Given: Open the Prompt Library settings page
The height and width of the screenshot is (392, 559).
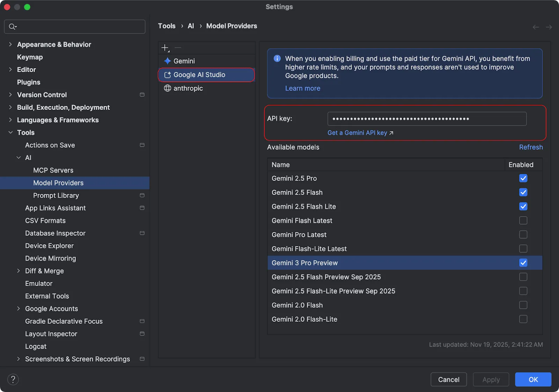Looking at the screenshot, I should click(x=56, y=196).
